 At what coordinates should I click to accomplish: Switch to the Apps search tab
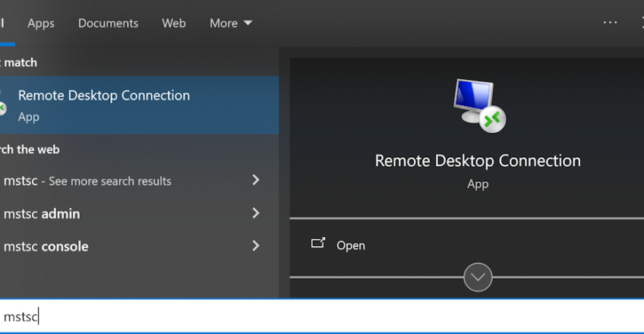pyautogui.click(x=41, y=24)
